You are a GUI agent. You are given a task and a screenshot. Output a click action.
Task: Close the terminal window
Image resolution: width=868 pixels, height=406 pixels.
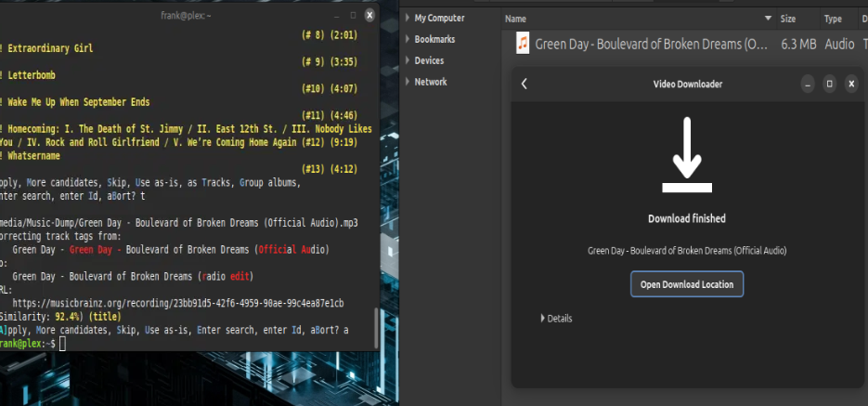[369, 16]
